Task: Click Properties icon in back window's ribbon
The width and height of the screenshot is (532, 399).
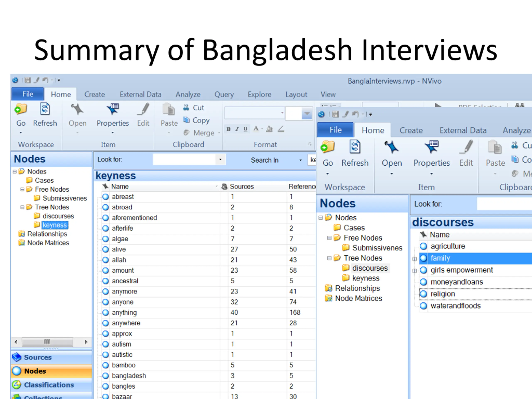Action: [113, 109]
